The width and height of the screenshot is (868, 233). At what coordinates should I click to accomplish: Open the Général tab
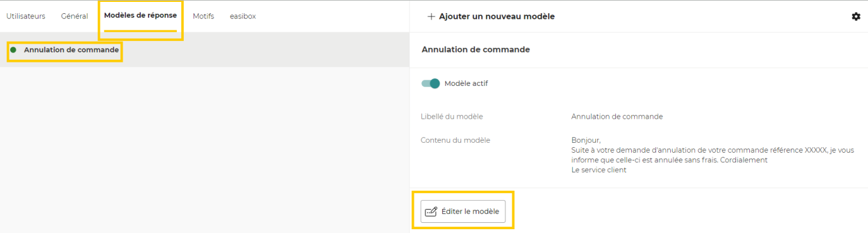pyautogui.click(x=75, y=16)
